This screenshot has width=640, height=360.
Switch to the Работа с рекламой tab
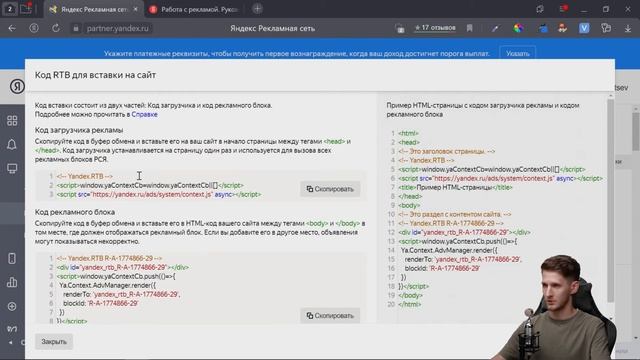pos(193,9)
